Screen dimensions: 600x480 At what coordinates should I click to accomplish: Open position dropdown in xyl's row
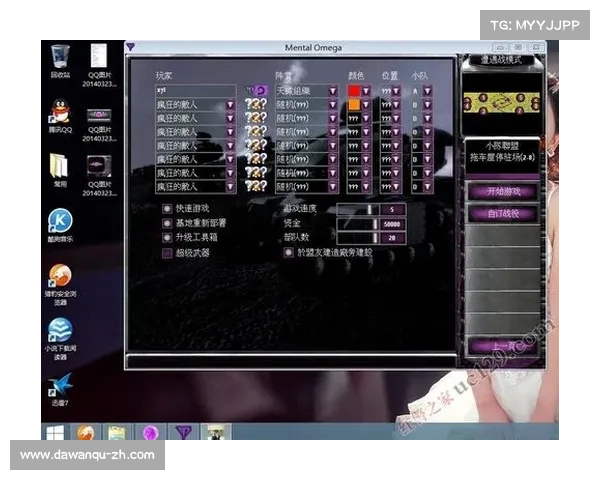pyautogui.click(x=396, y=91)
